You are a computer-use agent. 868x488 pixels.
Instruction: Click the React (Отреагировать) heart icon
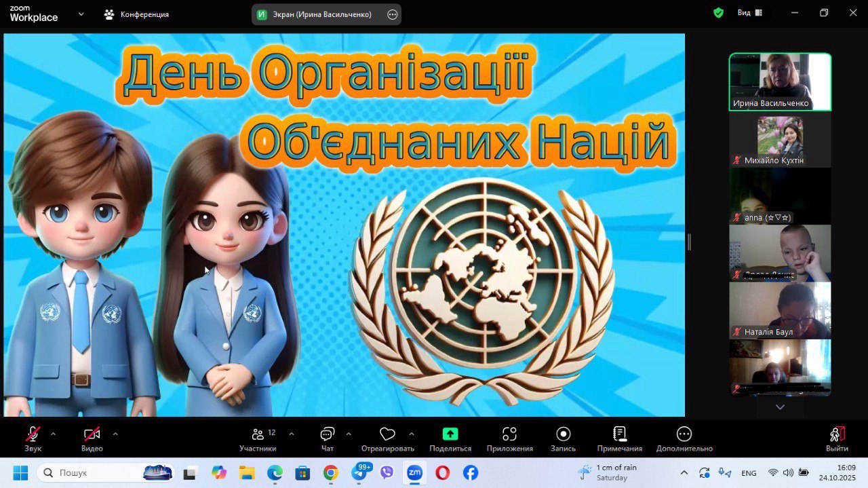(387, 434)
